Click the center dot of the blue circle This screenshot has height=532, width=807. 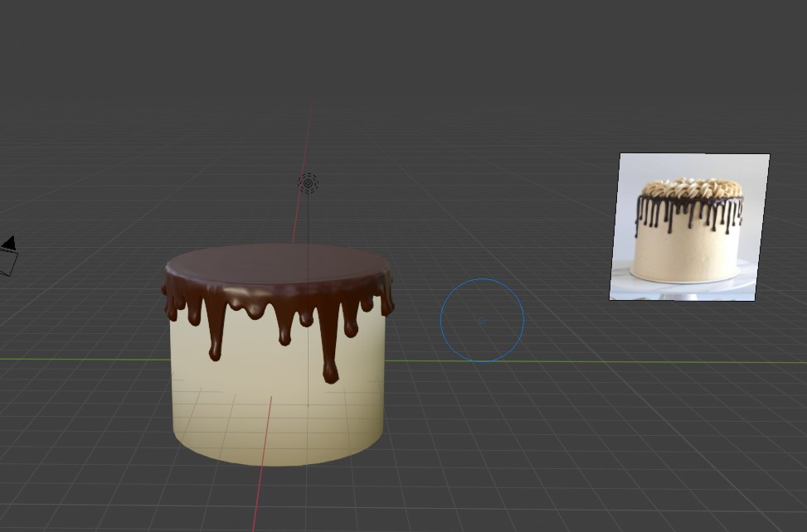[x=481, y=321]
